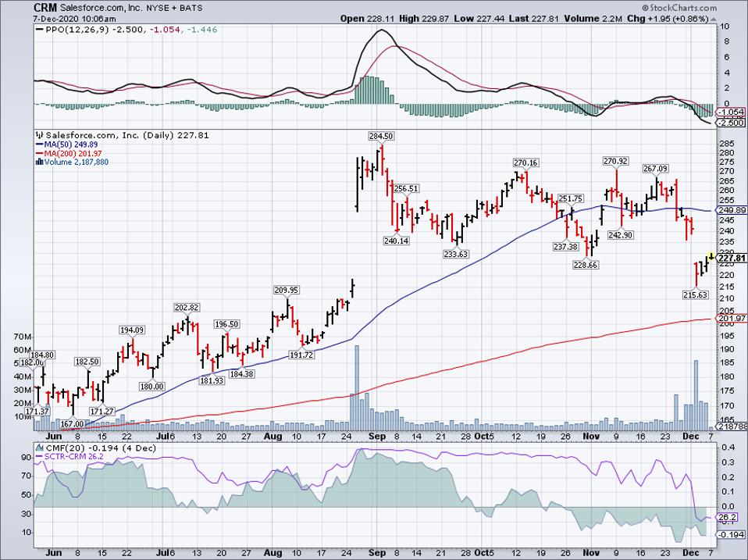Click the green up arrow beside Chg

pyautogui.click(x=713, y=19)
